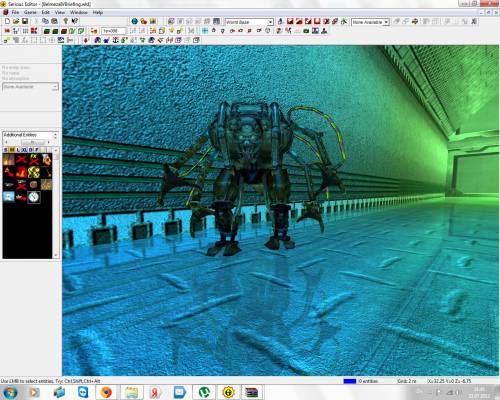Click the anchor icon in third toolbar
The image size is (500, 400).
[115, 40]
